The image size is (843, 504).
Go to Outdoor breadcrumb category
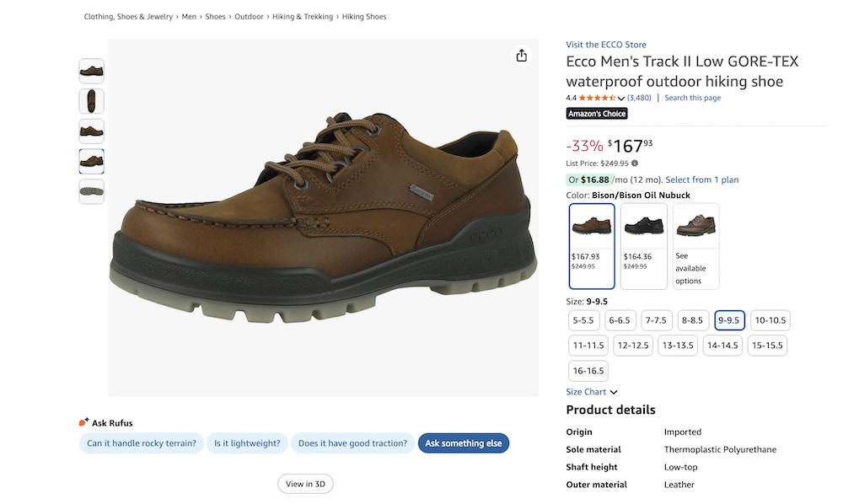click(x=249, y=17)
